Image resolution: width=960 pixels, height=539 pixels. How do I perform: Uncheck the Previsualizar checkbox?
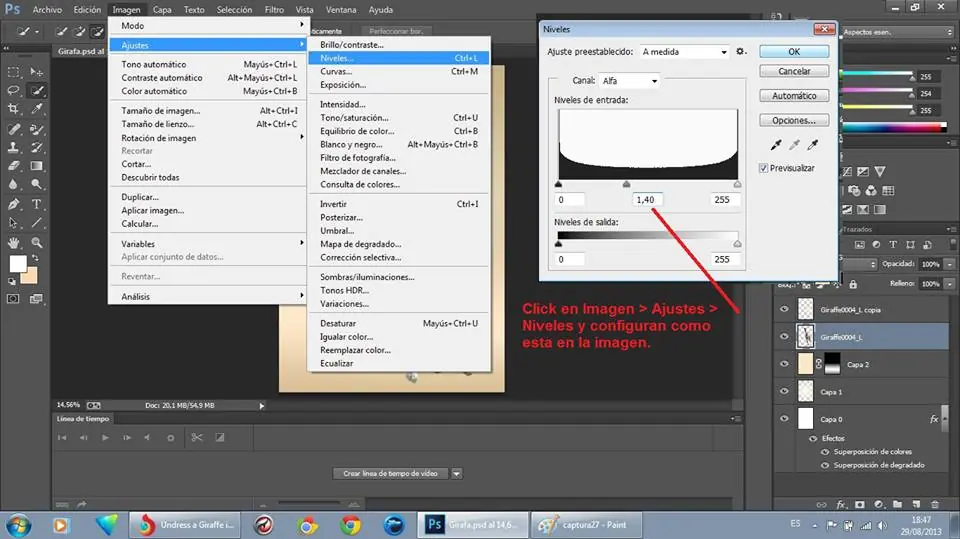pos(763,168)
